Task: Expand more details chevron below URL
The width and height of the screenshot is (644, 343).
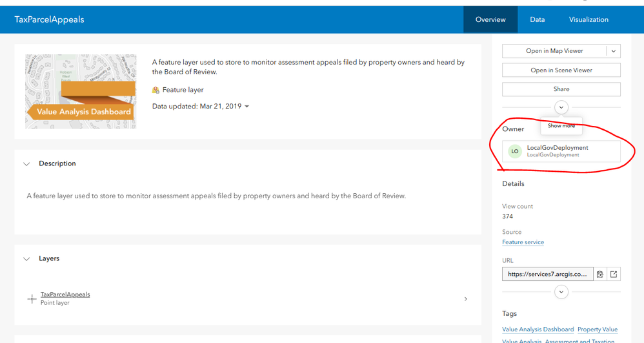Action: 561,292
